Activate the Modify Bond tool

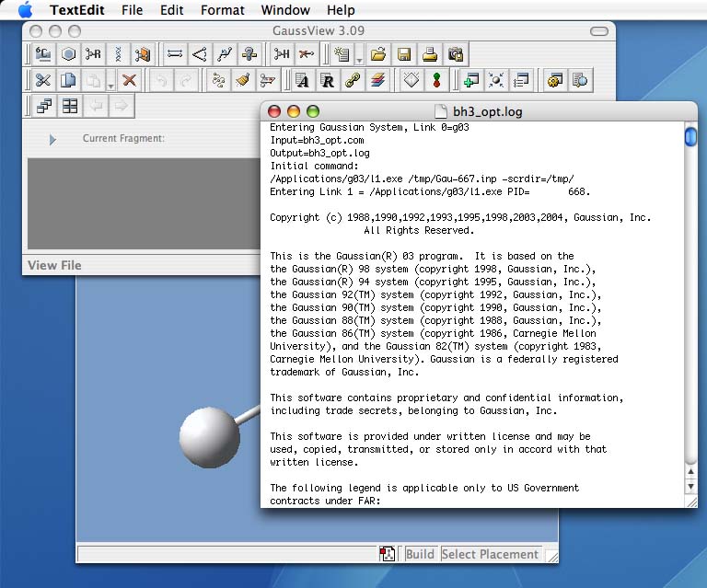click(175, 54)
